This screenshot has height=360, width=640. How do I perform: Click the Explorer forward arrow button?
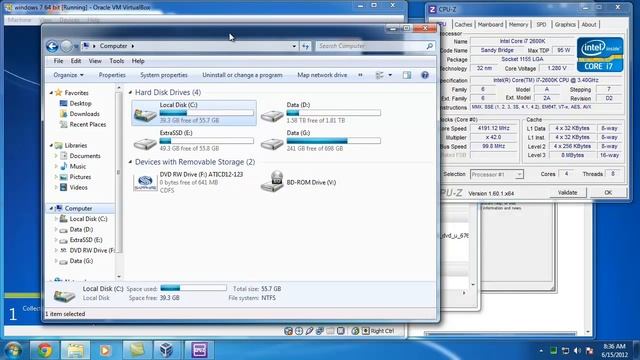[66, 46]
